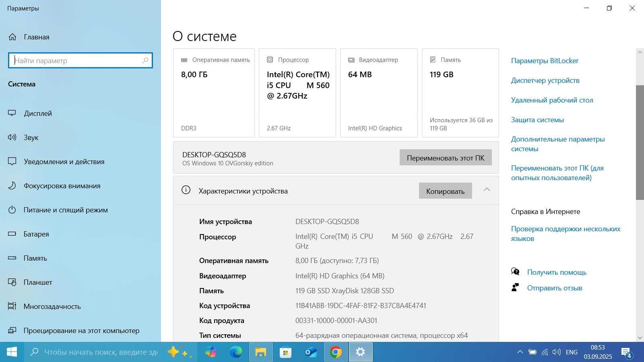Copy device specs with Копировать

pos(445,191)
